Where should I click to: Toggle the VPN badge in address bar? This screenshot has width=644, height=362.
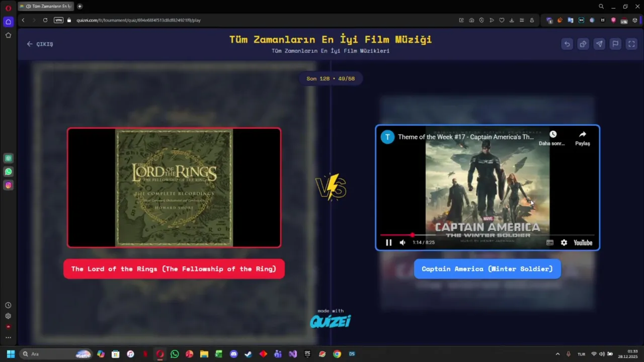pos(58,20)
